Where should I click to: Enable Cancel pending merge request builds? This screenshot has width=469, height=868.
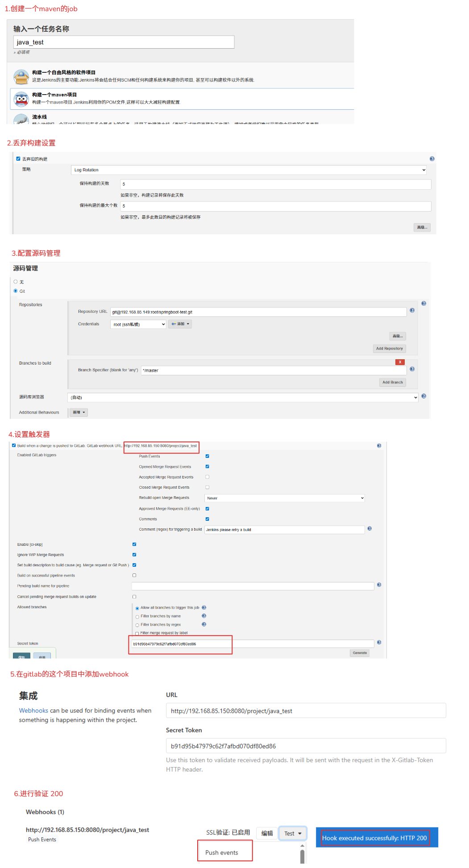point(134,597)
